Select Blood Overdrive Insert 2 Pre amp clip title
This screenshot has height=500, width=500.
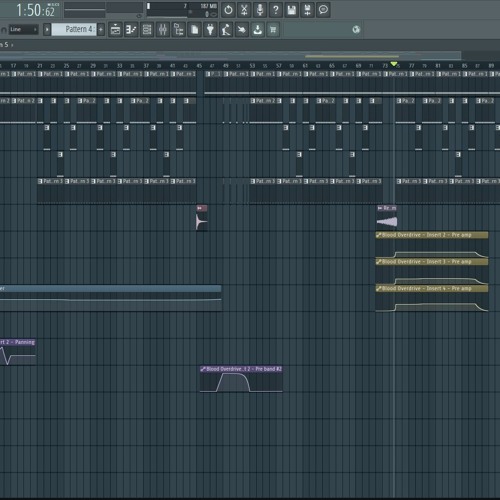(427, 235)
